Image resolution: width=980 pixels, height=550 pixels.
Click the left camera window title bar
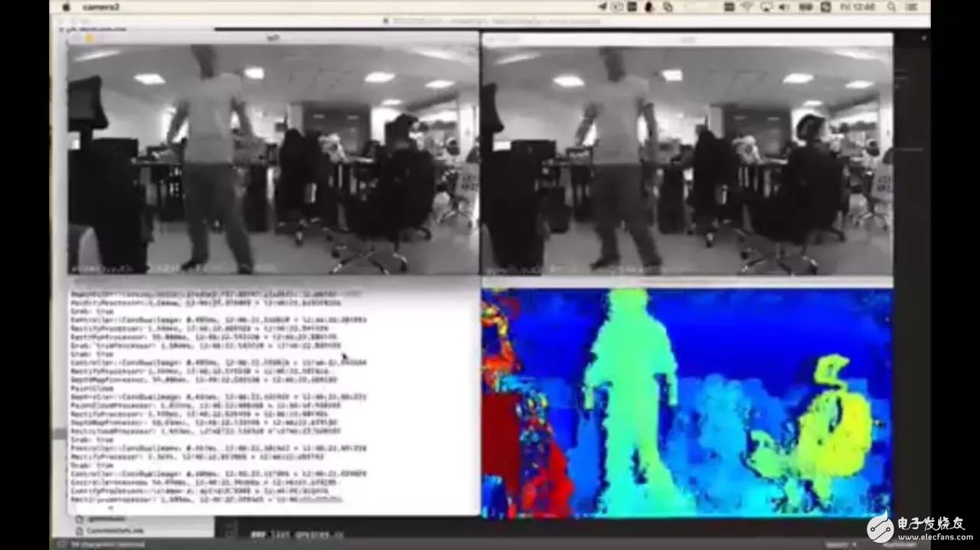(273, 37)
